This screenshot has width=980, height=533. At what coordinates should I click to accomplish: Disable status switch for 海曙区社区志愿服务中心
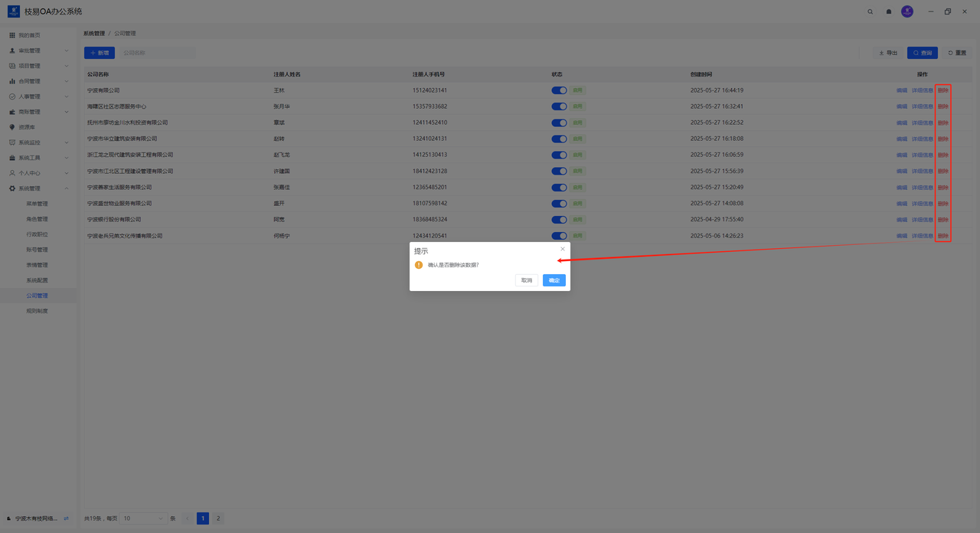559,106
